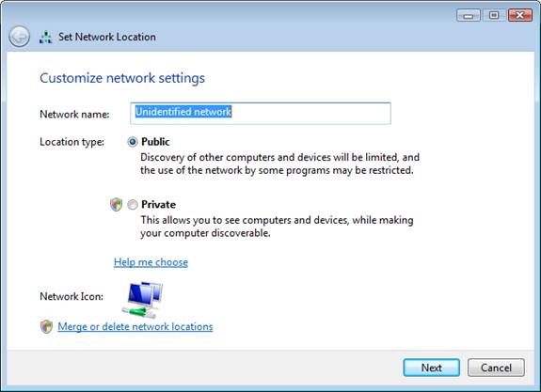Click the shield icon beside Private option
The height and width of the screenshot is (392, 541).
(116, 204)
